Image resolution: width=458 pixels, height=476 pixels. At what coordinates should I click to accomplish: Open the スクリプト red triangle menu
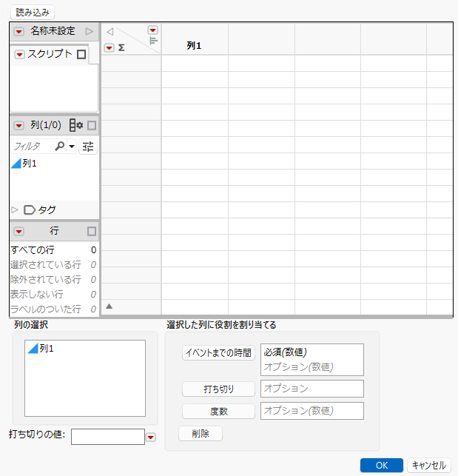pos(20,55)
